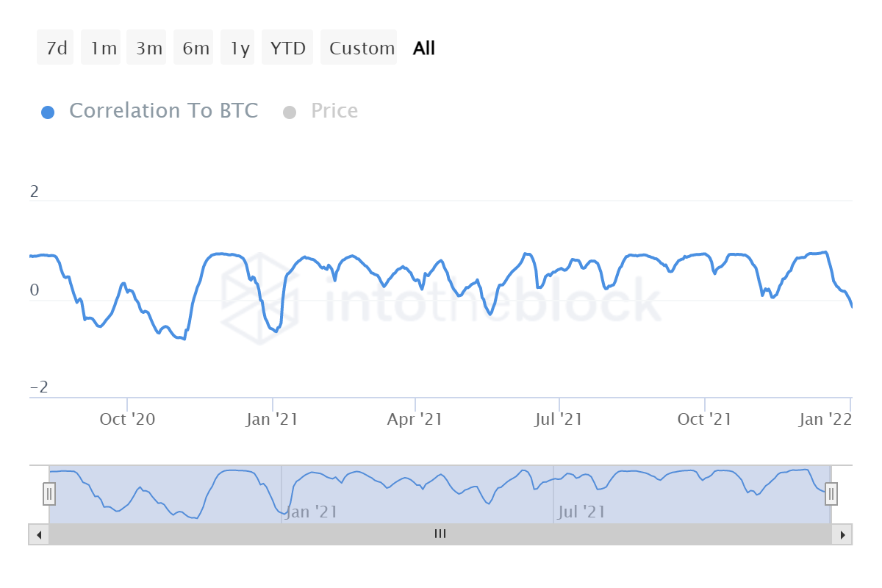Click the horizontal scrollbar thumb grip
Image resolution: width=882 pixels, height=588 pixels.
tap(440, 534)
